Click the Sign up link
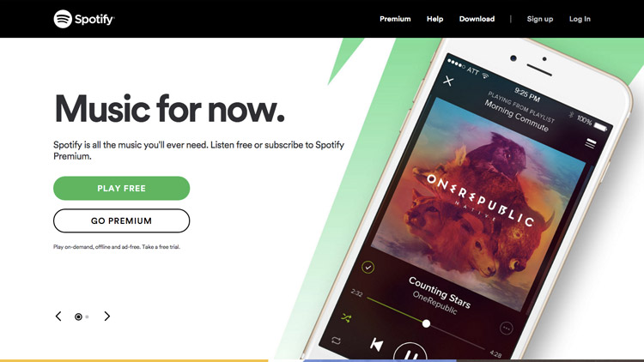 tap(540, 19)
